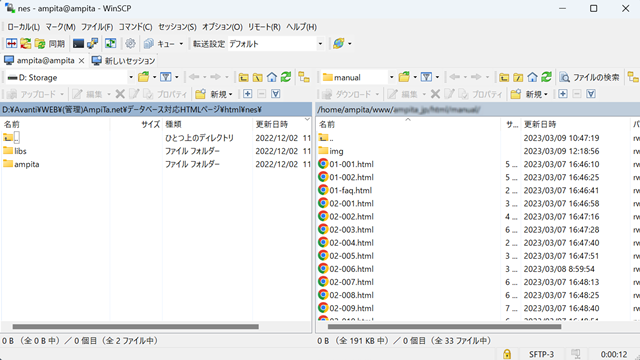Expand the local 新規 new dropdown

231,94
